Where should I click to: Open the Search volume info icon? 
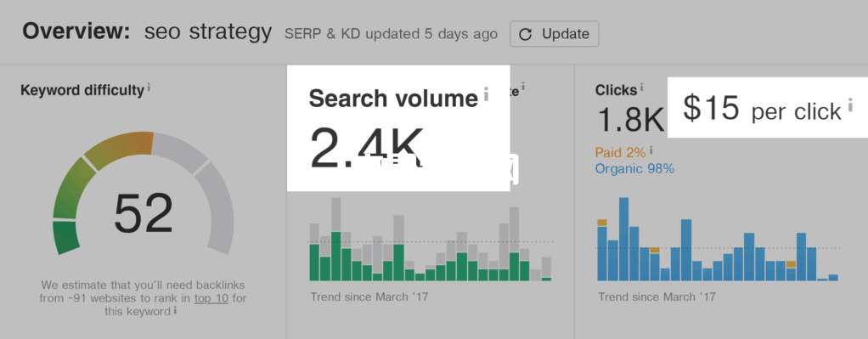tap(486, 93)
